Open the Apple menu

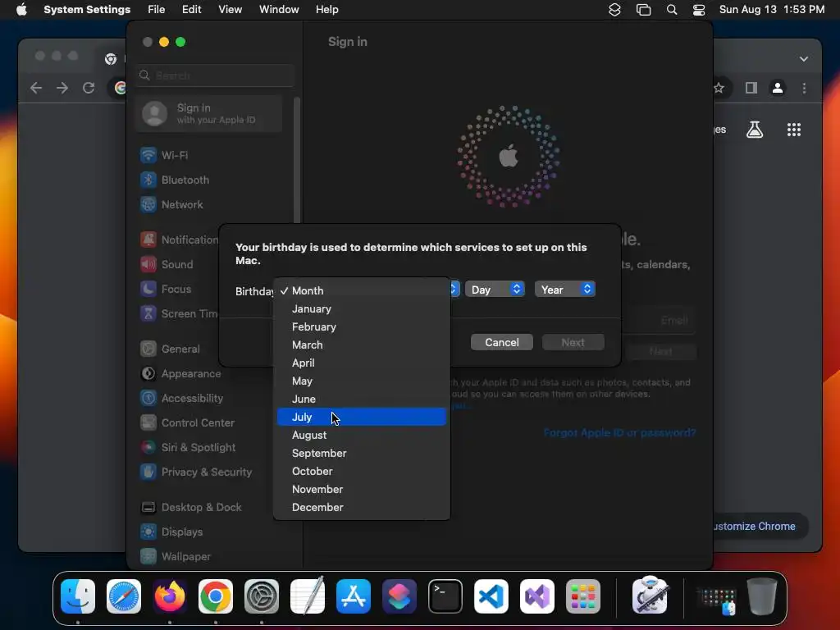point(21,9)
